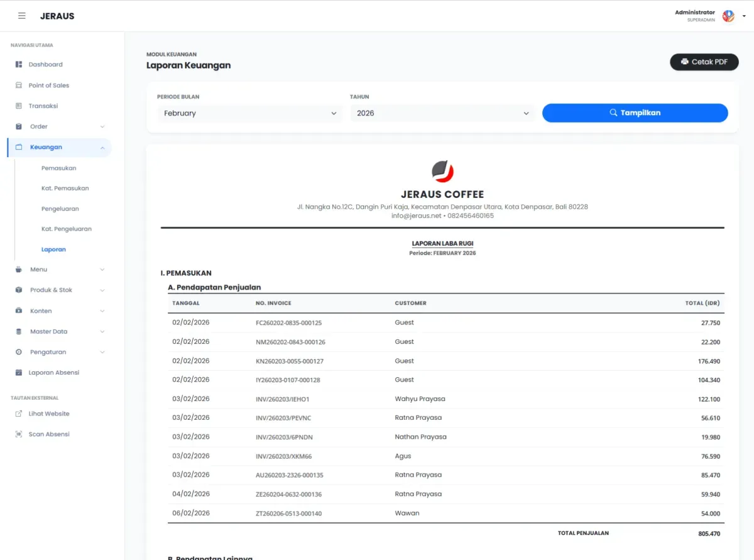
Task: Expand the Produk & Stok menu
Action: (102, 290)
